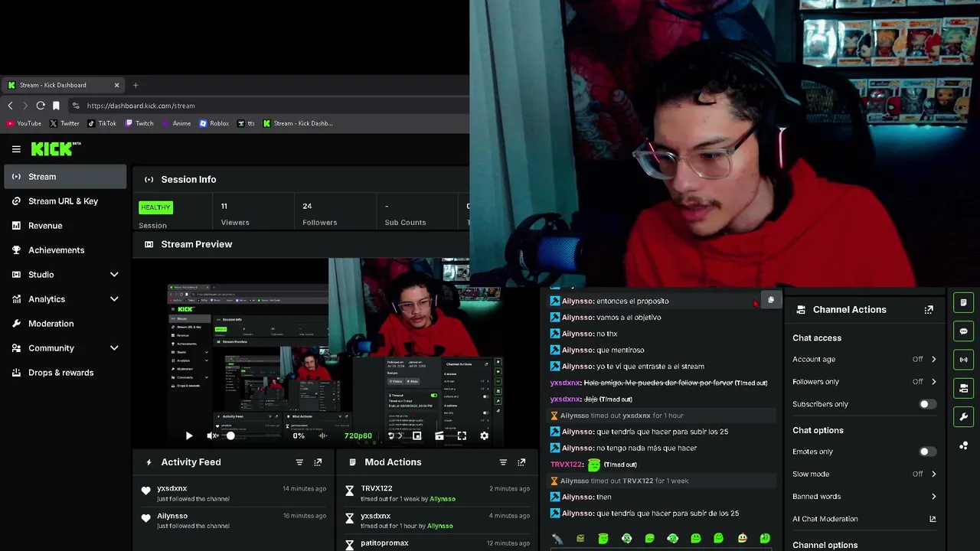Open stream preview settings gear
The height and width of the screenshot is (551, 980).
pyautogui.click(x=484, y=435)
